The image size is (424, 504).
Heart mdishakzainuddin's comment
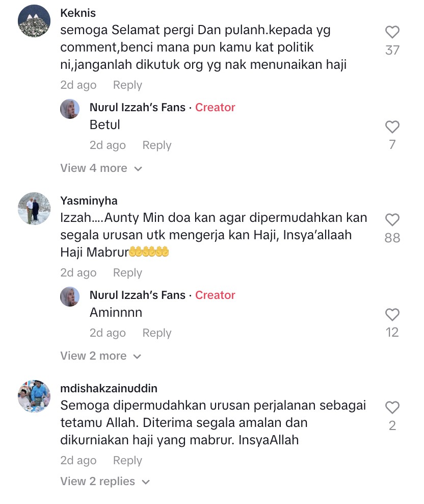[392, 408]
